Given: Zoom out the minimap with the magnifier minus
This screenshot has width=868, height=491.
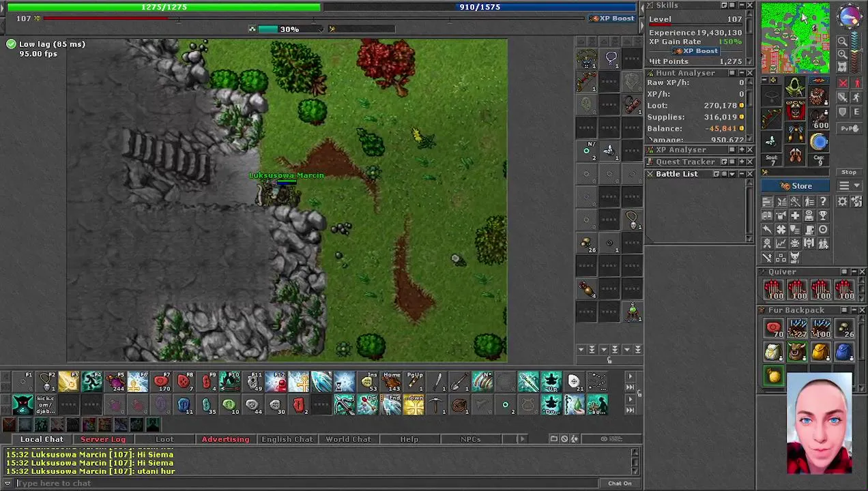Looking at the screenshot, I should [843, 41].
